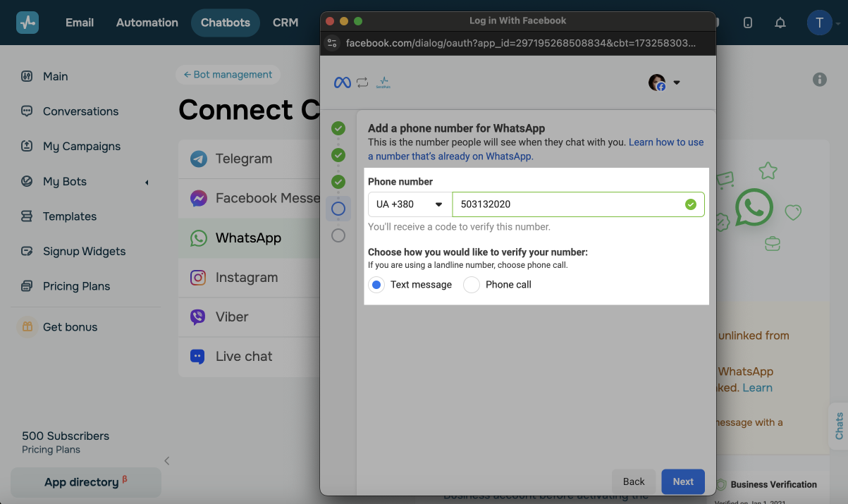Click the Conversations chat icon
The image size is (848, 504).
[27, 111]
